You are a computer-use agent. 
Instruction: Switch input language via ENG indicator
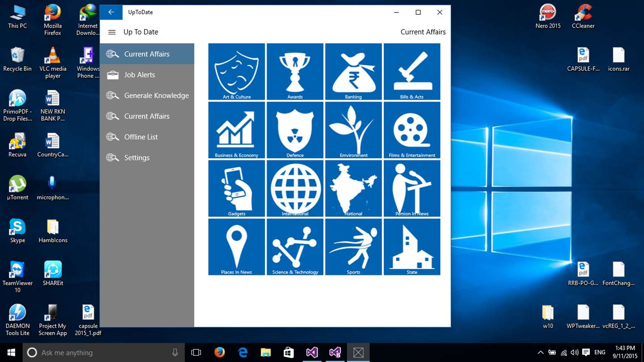coord(600,353)
